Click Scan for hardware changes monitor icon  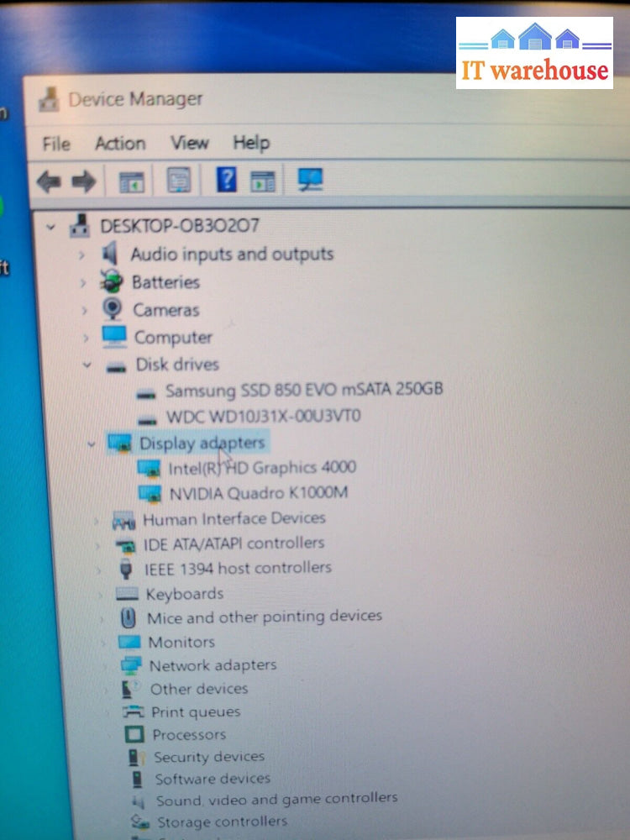[310, 180]
